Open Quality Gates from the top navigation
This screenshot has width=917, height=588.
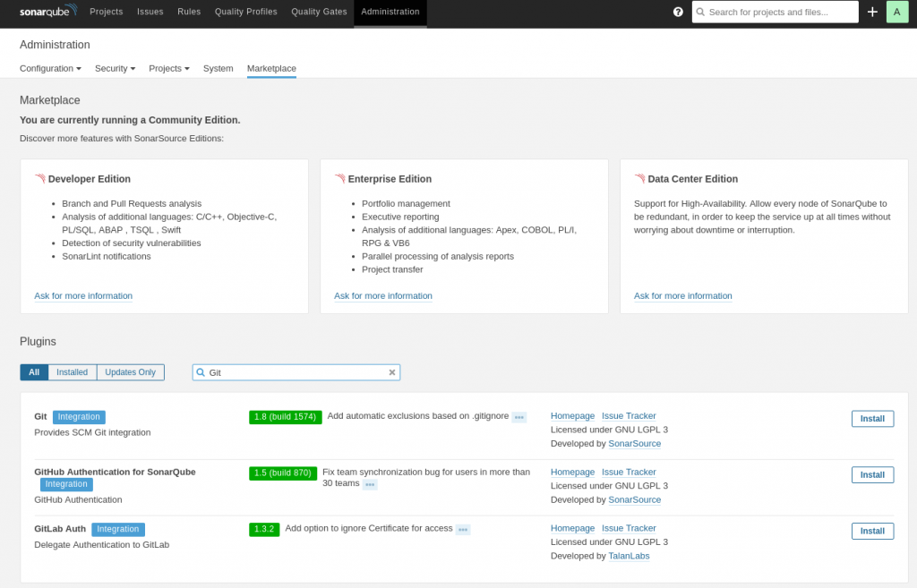[319, 12]
